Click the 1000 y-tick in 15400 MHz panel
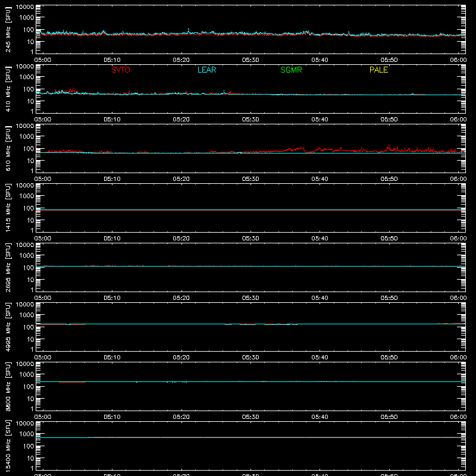The width and height of the screenshot is (476, 476). (x=27, y=434)
